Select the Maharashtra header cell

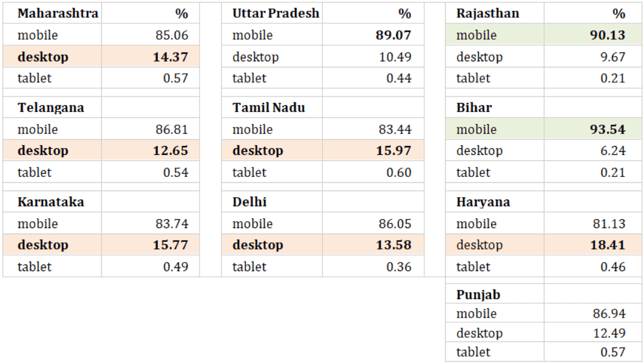point(52,13)
